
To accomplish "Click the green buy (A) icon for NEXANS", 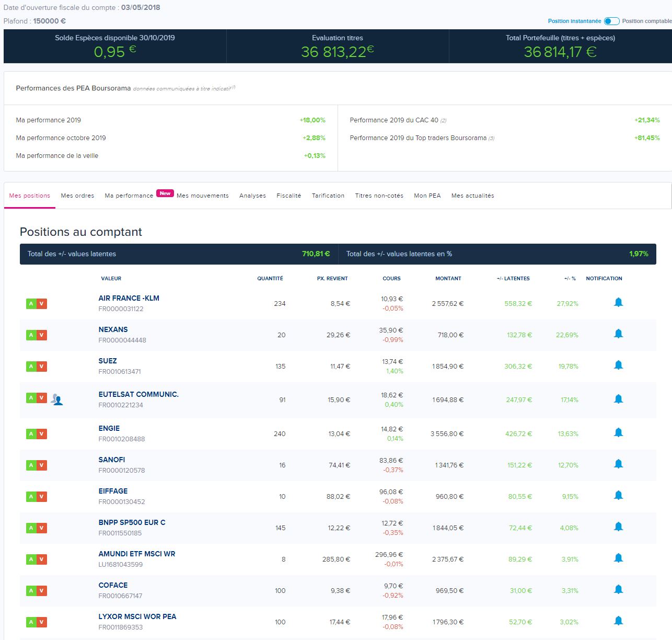I will click(31, 335).
